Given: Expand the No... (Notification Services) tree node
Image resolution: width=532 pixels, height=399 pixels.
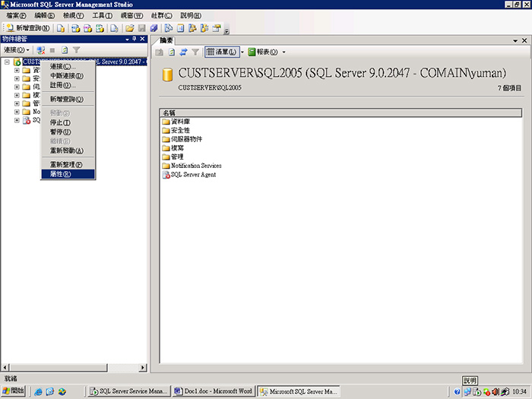Looking at the screenshot, I should tap(17, 112).
